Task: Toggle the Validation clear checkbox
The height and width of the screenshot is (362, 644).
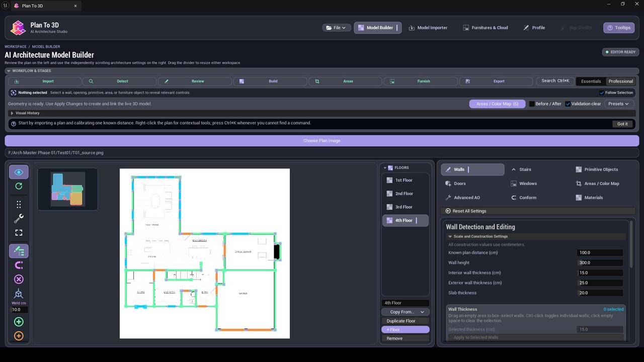Action: click(x=568, y=104)
